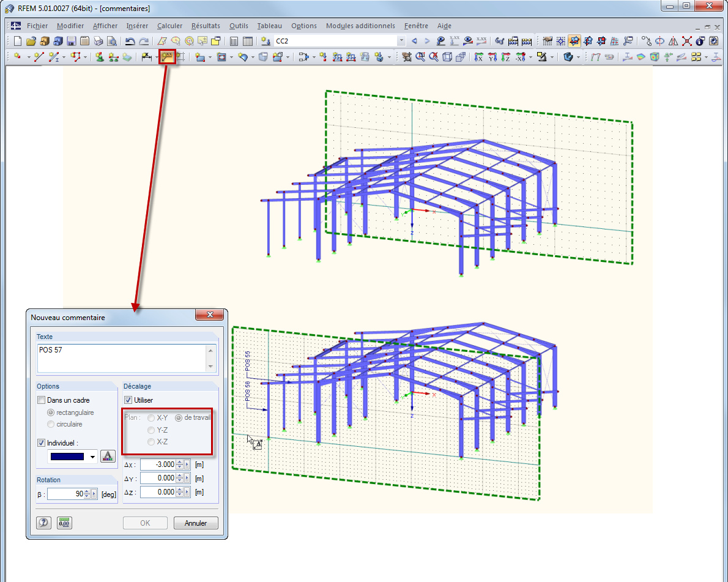The height and width of the screenshot is (582, 728).
Task: Click Annuler to cancel the comment
Action: pyautogui.click(x=196, y=523)
